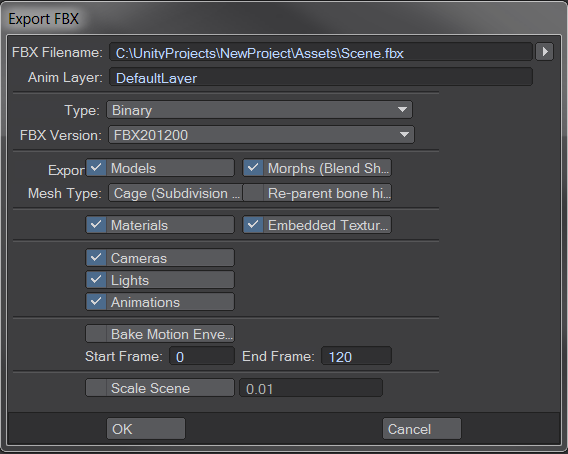This screenshot has width=568, height=454.
Task: Click the Cancel button
Action: (x=422, y=429)
